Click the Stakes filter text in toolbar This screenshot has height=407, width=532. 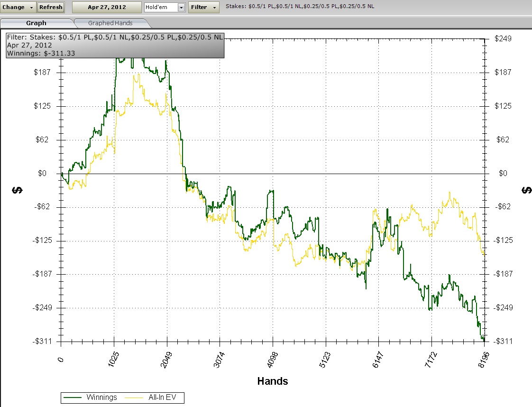300,7
